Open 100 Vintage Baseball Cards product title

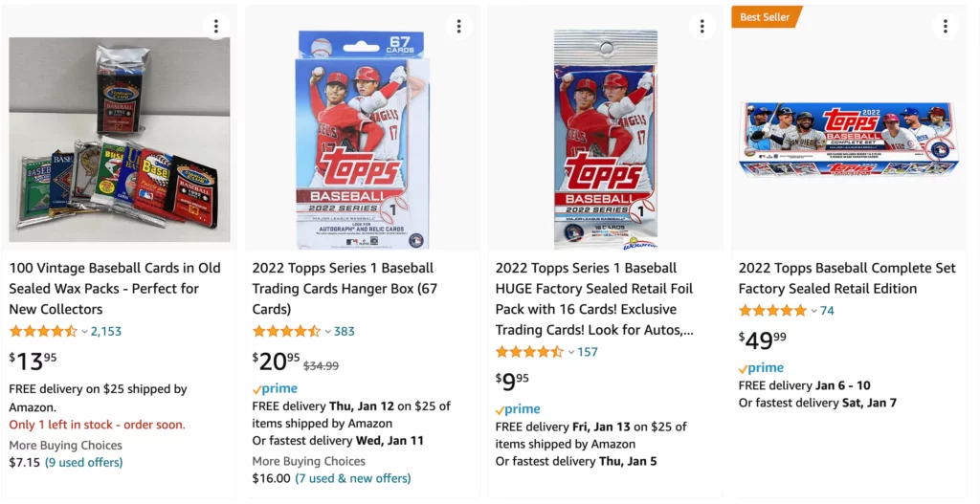coord(115,289)
